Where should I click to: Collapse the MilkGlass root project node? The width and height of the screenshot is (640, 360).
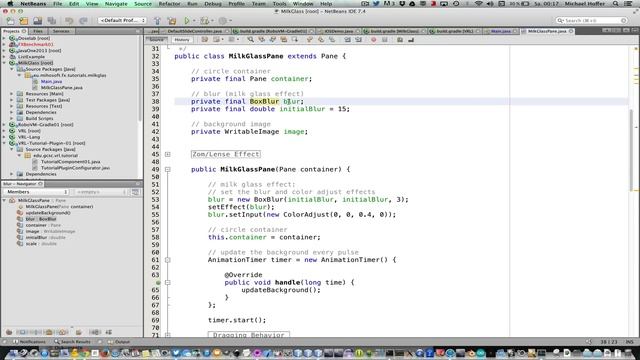tap(4, 63)
